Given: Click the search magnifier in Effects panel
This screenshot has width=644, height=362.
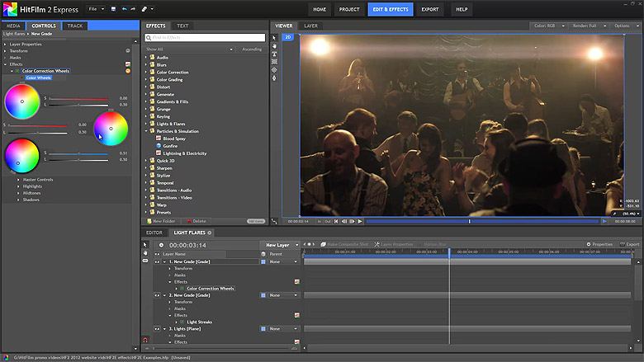Looking at the screenshot, I should tap(149, 38).
